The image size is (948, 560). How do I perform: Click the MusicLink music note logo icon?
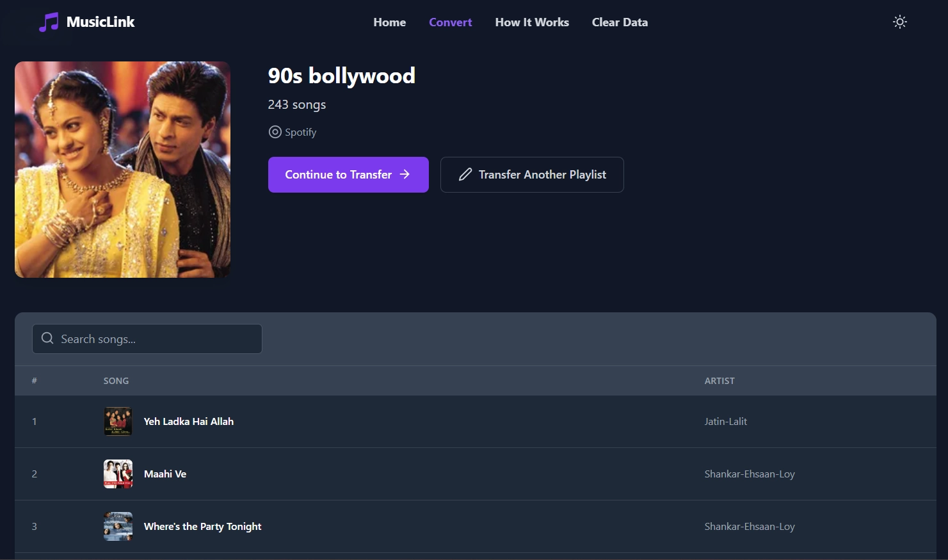click(49, 22)
